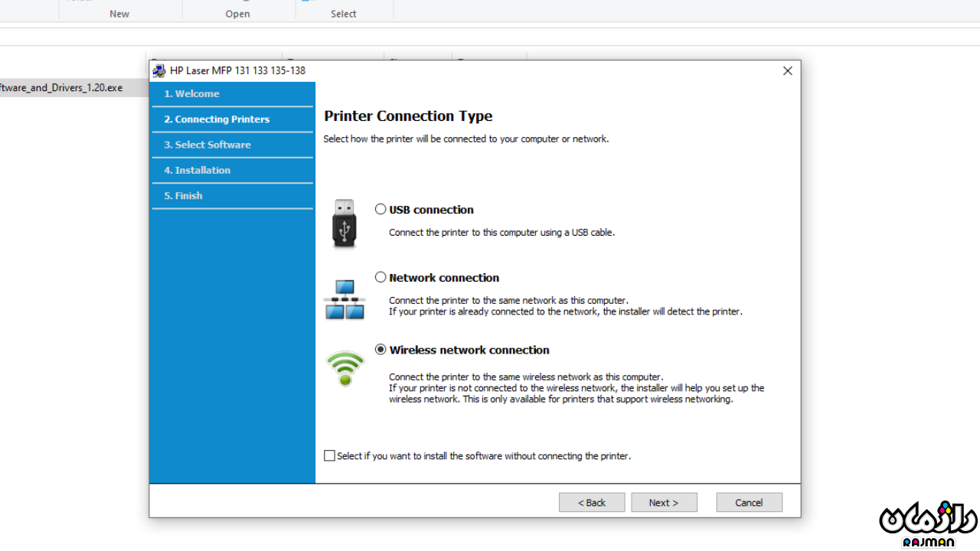Choose the Network connection option
Viewport: 980px width, 551px height.
(x=381, y=277)
